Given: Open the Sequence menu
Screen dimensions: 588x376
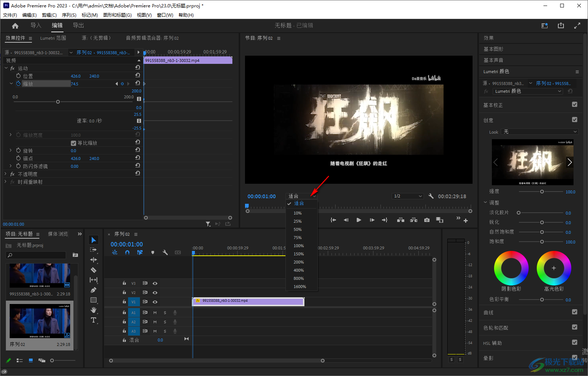Looking at the screenshot, I should point(69,15).
